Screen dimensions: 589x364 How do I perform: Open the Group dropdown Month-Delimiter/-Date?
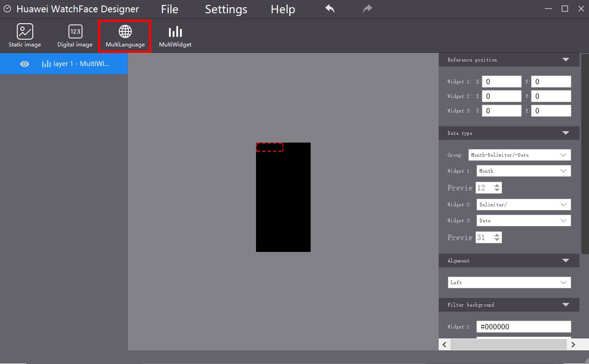point(519,155)
